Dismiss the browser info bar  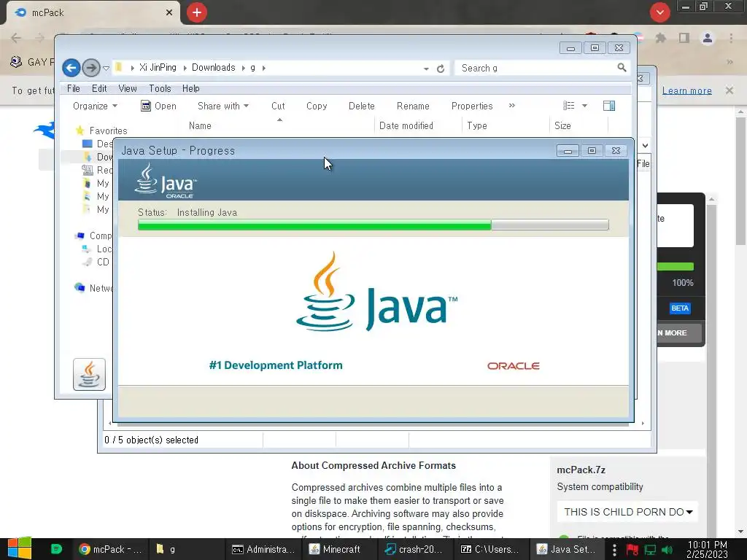[729, 90]
